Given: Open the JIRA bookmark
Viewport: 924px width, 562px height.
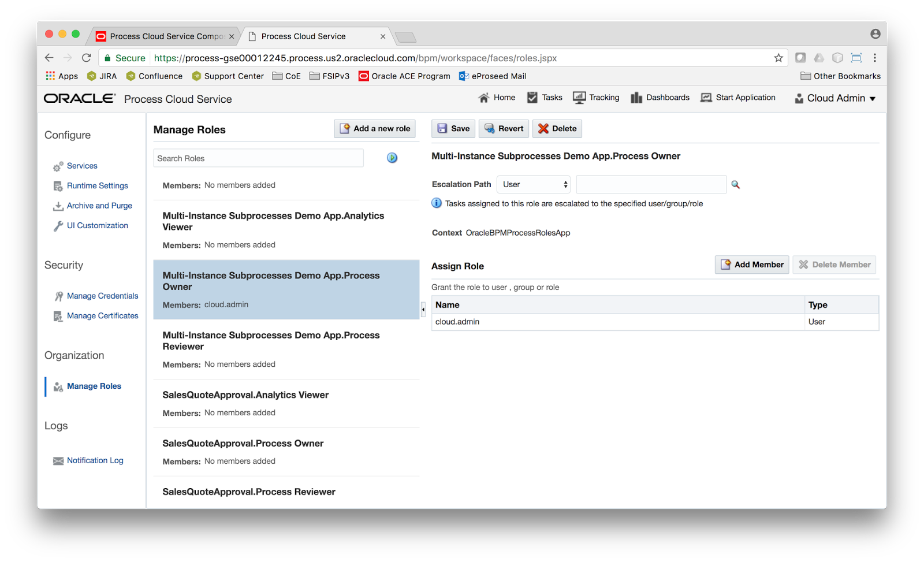Looking at the screenshot, I should point(102,76).
